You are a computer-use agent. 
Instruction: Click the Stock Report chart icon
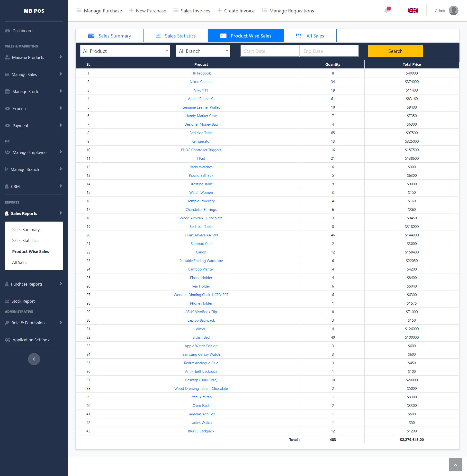(x=7, y=301)
